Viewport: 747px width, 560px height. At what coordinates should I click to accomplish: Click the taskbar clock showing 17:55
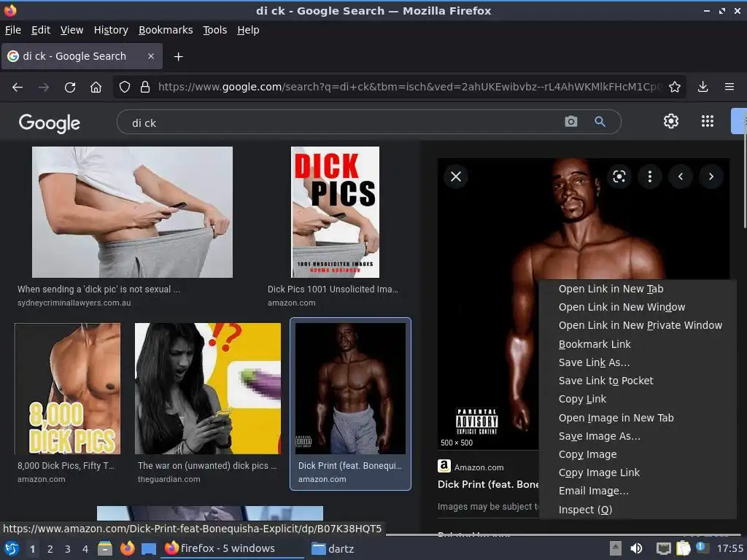click(x=729, y=548)
